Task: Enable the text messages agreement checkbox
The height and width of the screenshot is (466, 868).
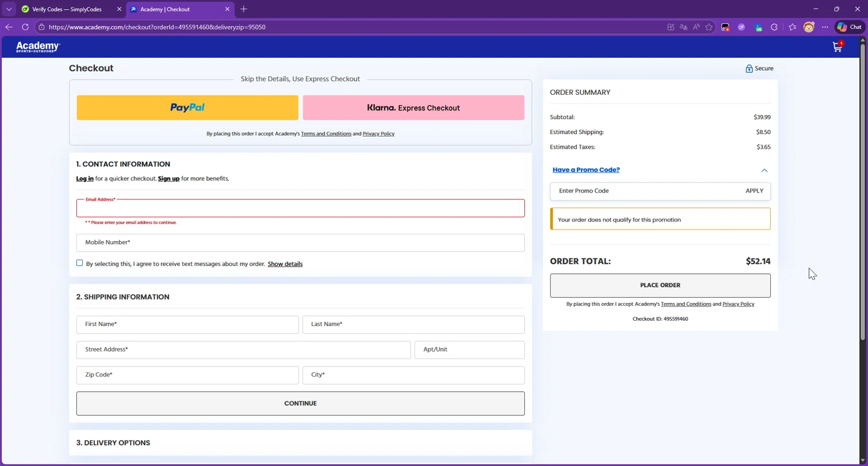Action: point(80,263)
